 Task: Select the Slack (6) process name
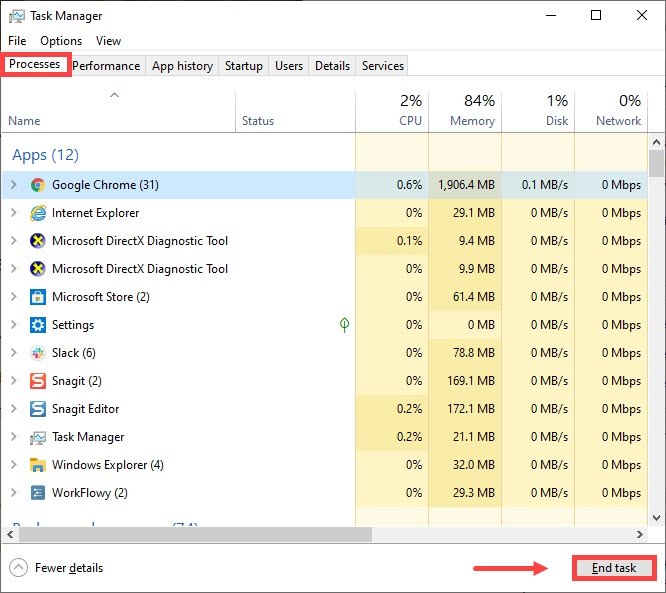coord(74,353)
